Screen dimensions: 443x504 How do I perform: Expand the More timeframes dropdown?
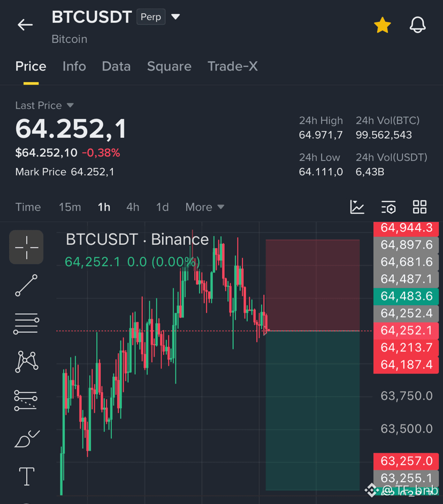click(x=204, y=207)
